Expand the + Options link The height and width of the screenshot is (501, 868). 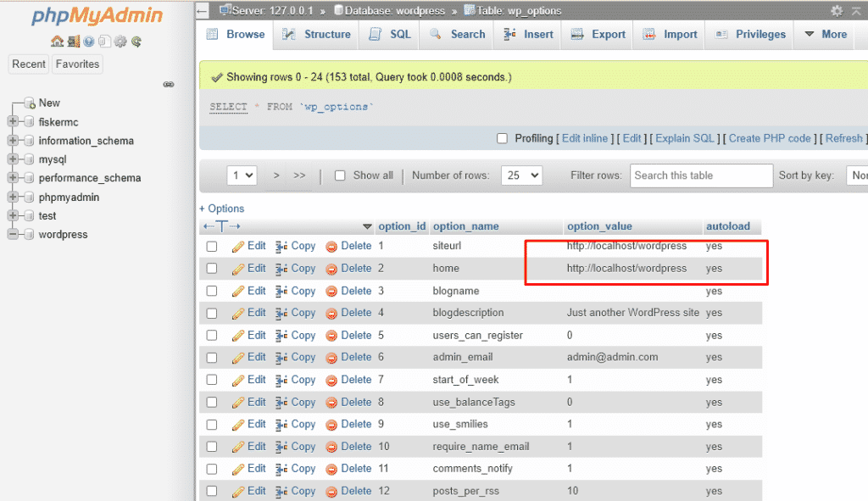click(x=222, y=209)
